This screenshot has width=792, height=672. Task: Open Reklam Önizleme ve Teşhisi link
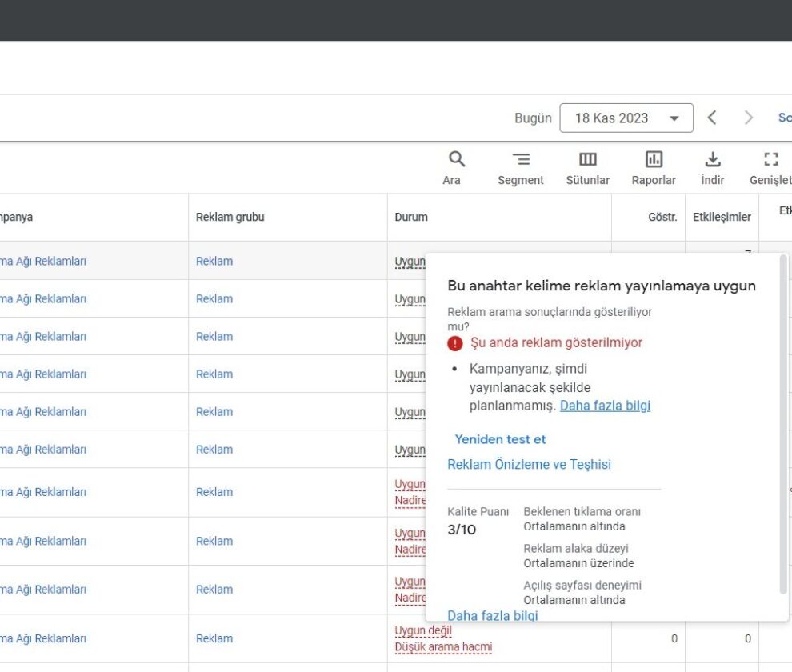tap(530, 464)
